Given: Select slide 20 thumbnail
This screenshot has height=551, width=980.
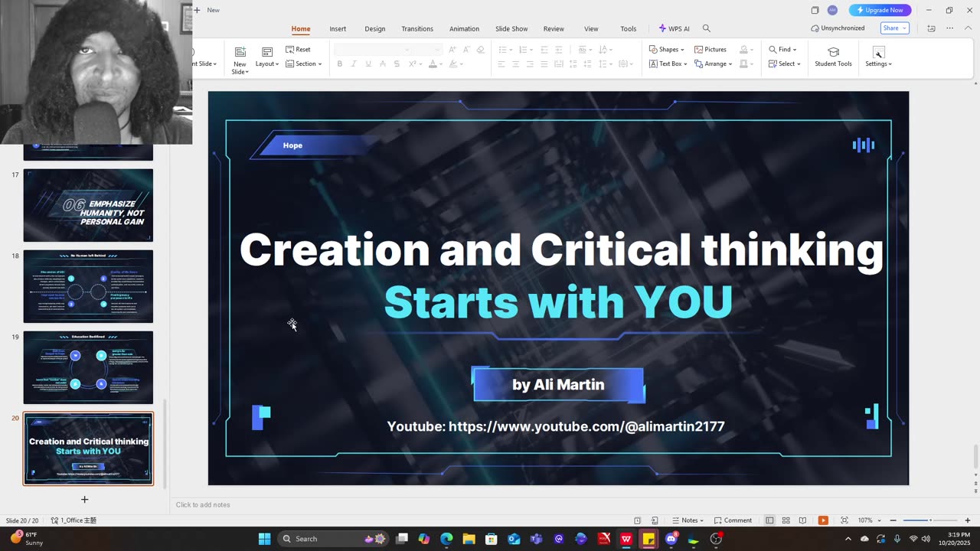Looking at the screenshot, I should pos(88,448).
